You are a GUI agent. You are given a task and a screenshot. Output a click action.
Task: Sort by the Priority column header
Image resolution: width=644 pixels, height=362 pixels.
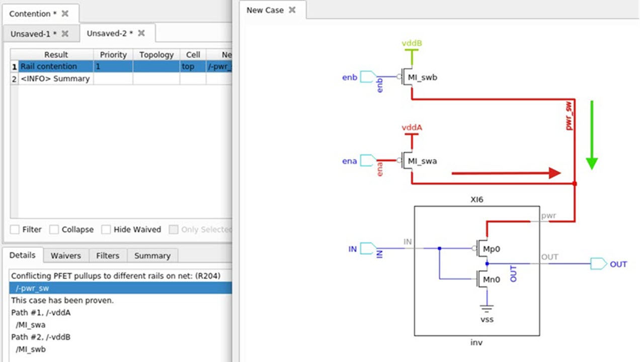113,54
